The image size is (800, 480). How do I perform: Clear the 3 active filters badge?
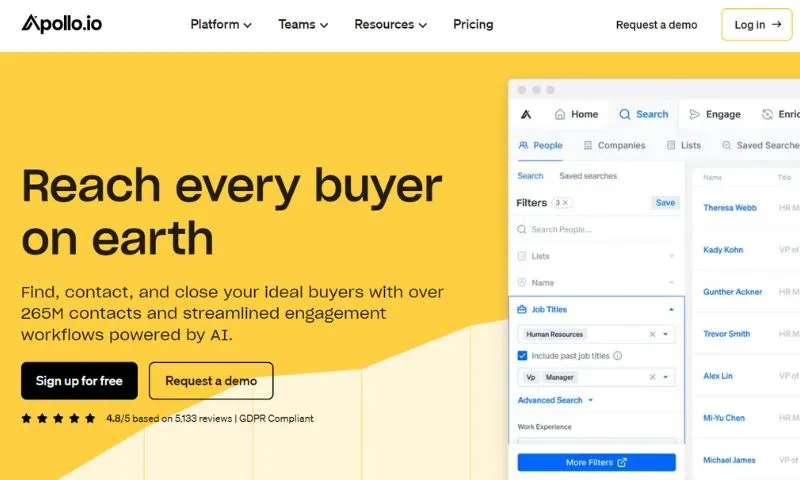(562, 203)
